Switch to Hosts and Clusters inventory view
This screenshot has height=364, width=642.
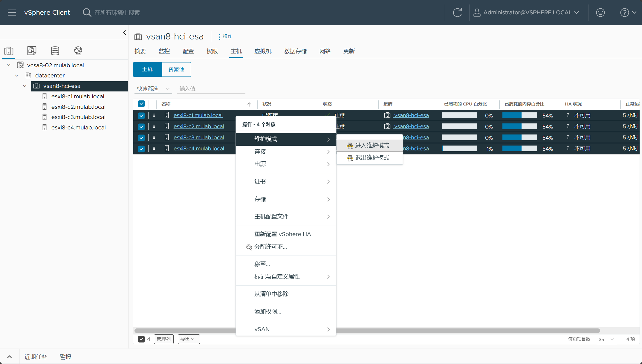(x=9, y=51)
